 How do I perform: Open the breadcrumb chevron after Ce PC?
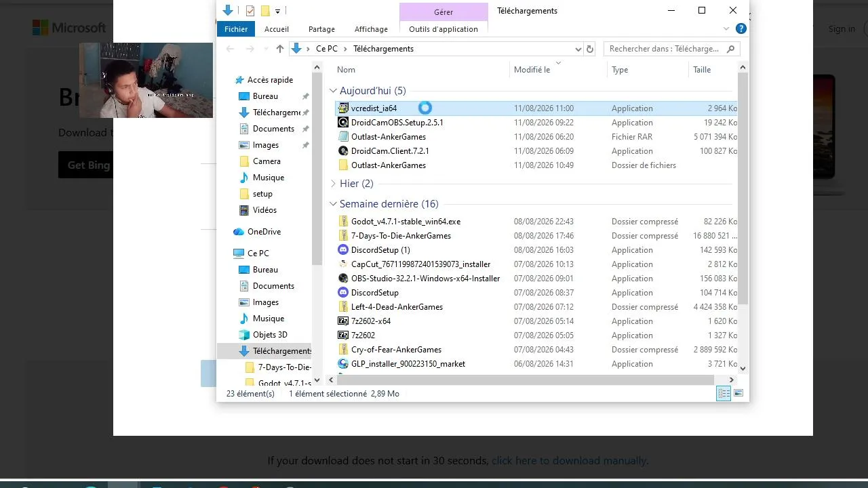coord(345,49)
